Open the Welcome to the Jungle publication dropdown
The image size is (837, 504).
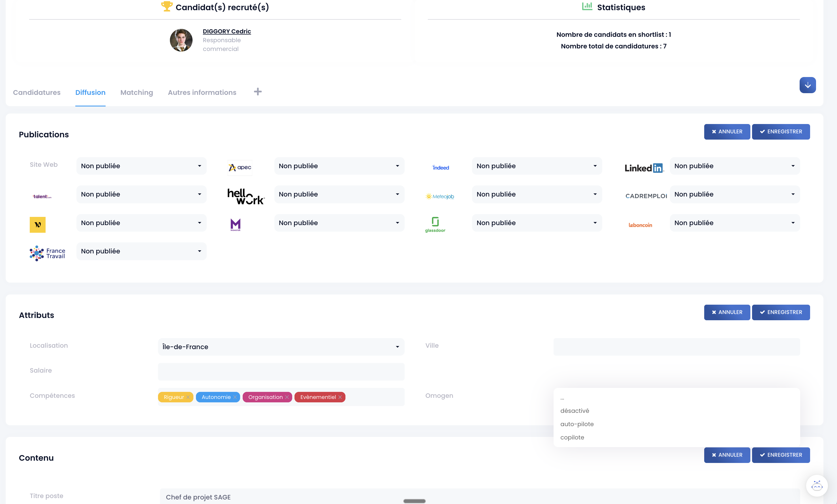[x=141, y=223]
